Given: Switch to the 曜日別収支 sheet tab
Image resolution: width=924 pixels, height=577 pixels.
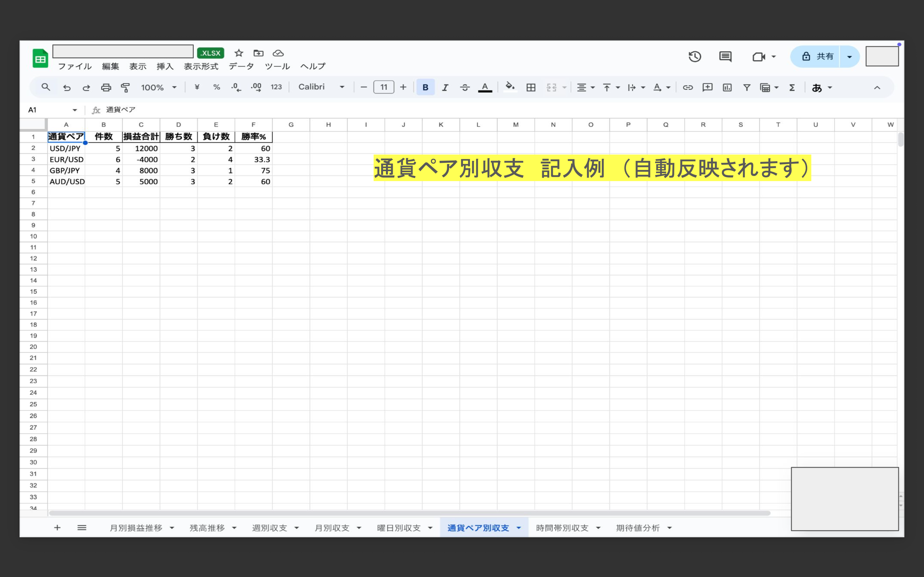Looking at the screenshot, I should click(x=398, y=528).
